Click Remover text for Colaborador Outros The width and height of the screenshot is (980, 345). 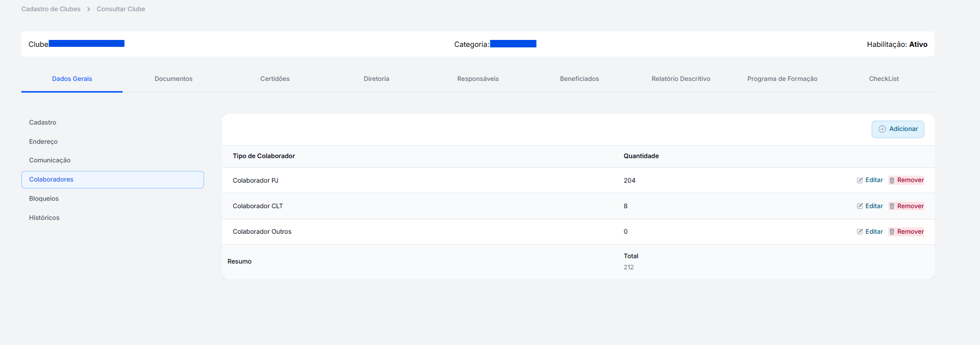[910, 232]
